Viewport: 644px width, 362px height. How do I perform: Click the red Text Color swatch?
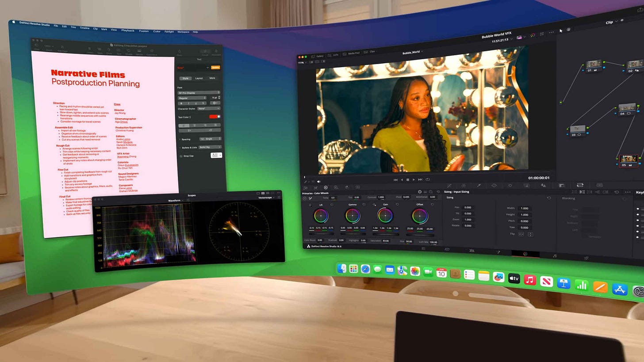pos(214,117)
